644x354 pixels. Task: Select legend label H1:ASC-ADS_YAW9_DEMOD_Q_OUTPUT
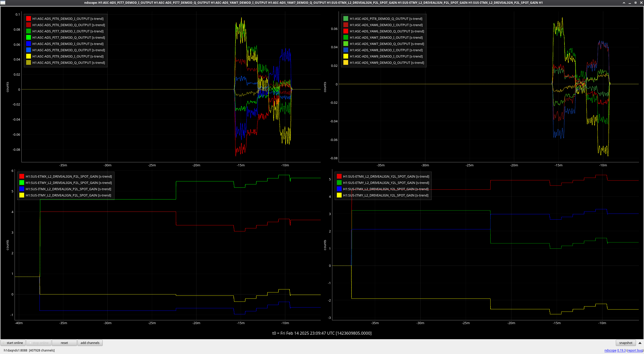(x=387, y=63)
